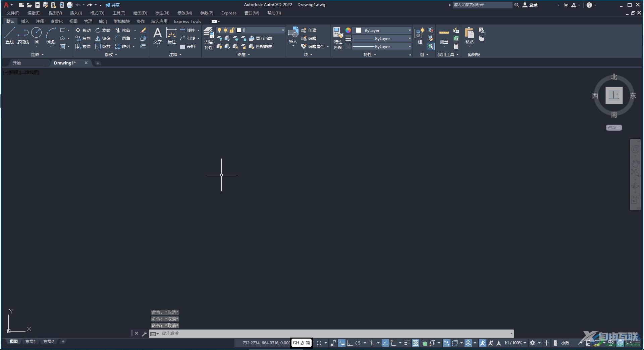Click the 组 (Group) icon

click(x=420, y=36)
